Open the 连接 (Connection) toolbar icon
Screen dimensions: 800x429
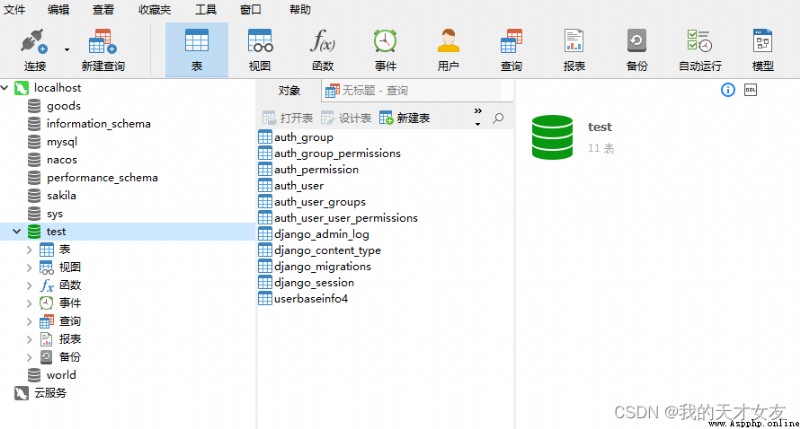[35, 49]
